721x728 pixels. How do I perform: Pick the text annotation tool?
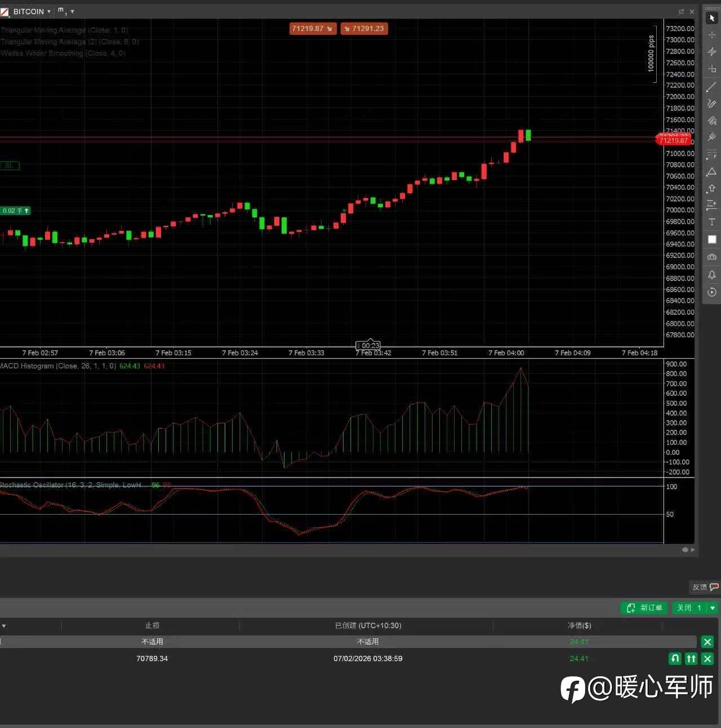click(711, 222)
